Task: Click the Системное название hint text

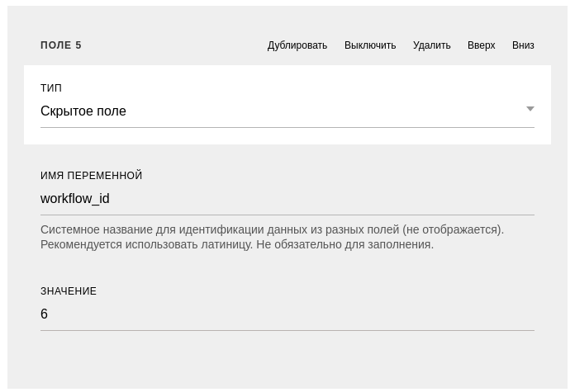Action: (272, 229)
